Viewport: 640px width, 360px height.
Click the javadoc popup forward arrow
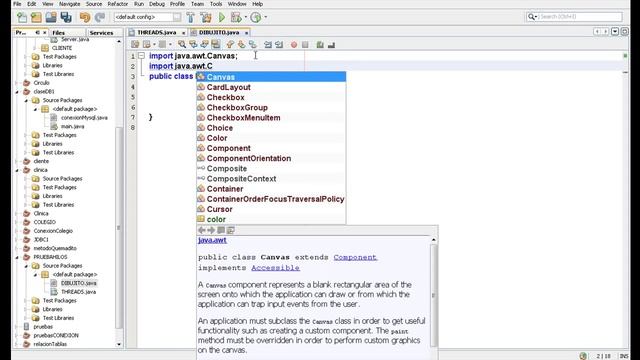click(211, 230)
